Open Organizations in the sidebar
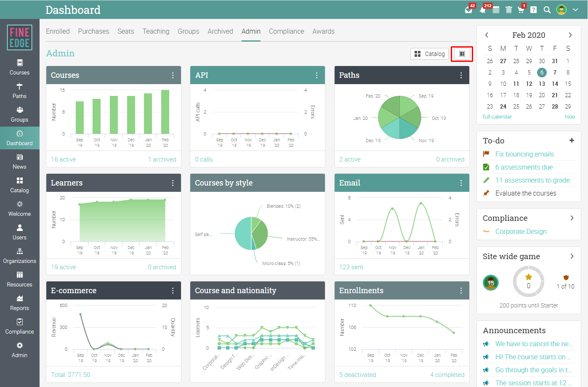 pyautogui.click(x=19, y=256)
